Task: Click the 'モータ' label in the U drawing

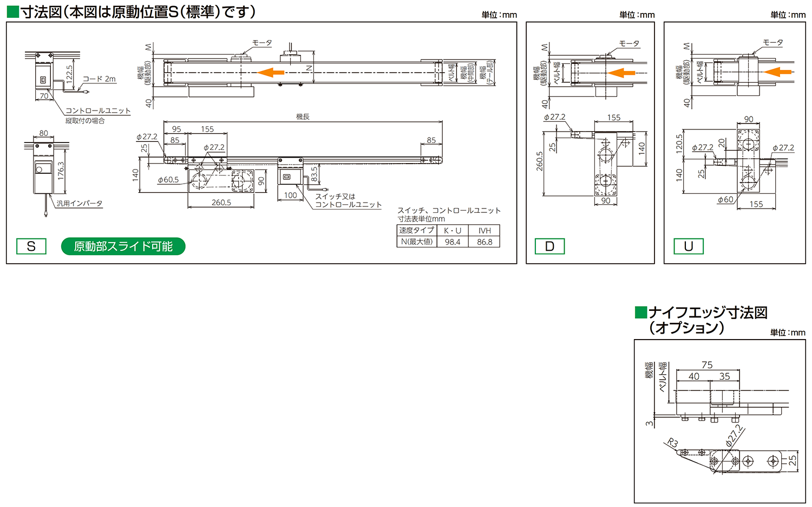Action: click(x=773, y=42)
